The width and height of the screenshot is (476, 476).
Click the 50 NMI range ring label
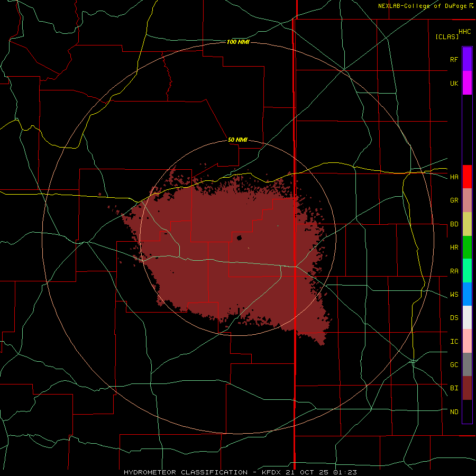[237, 140]
